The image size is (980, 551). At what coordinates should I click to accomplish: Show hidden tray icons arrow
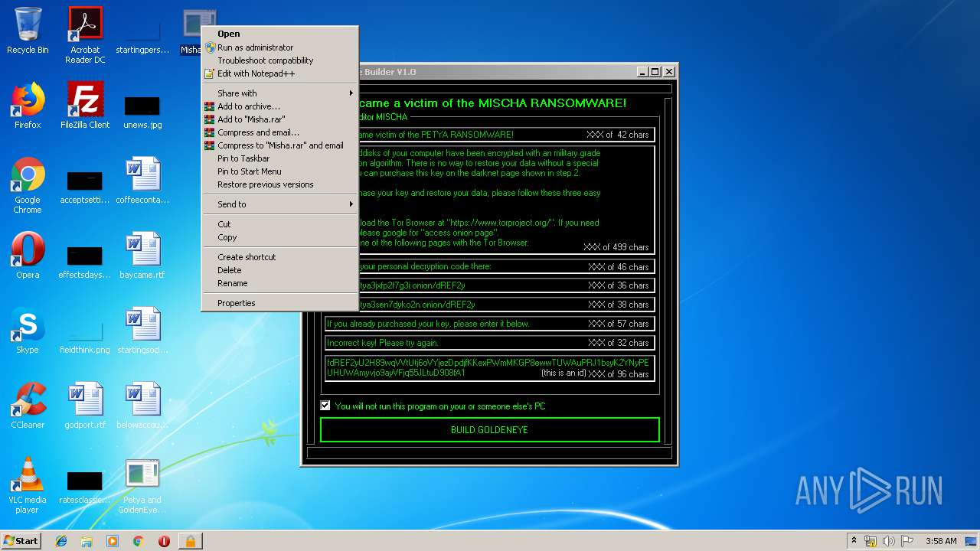(x=854, y=541)
